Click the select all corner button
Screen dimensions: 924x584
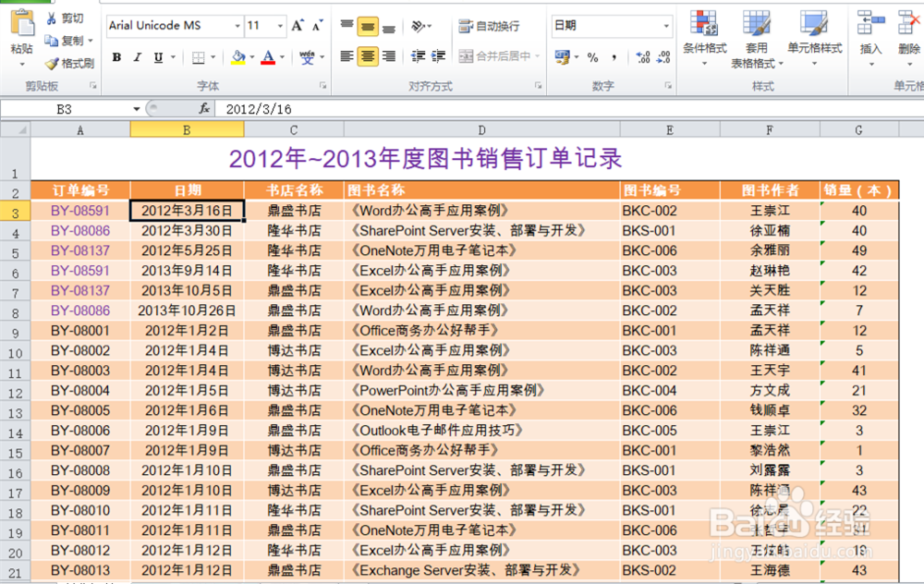[x=16, y=129]
